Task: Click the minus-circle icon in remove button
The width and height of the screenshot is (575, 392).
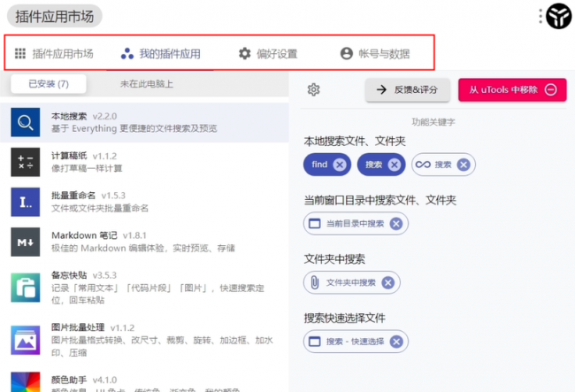Action: click(x=551, y=89)
